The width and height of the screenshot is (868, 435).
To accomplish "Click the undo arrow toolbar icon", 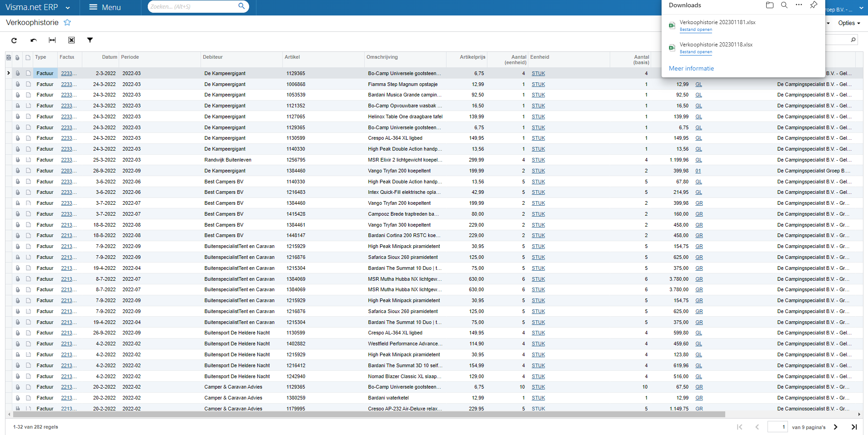I will (x=34, y=40).
